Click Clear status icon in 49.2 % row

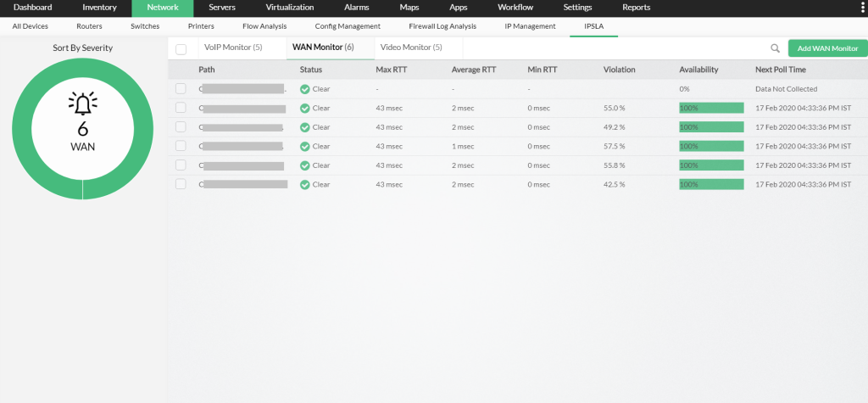(304, 127)
